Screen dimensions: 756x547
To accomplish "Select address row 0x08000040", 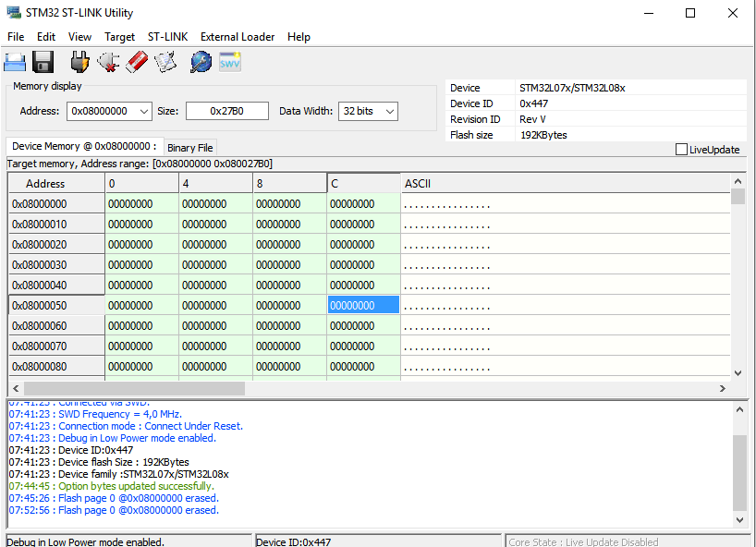I will pyautogui.click(x=56, y=286).
